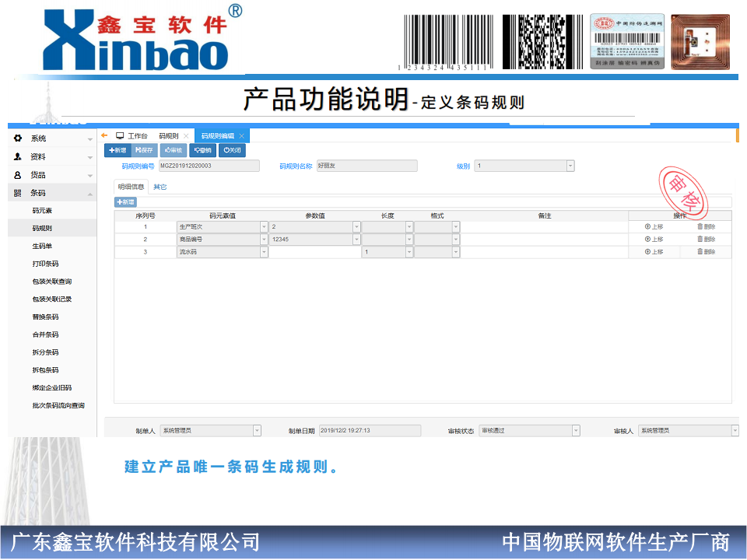Image resolution: width=747 pixels, height=560 pixels.
Task: Open the 格式 dropdown in the 生产班次 row
Action: [x=456, y=226]
